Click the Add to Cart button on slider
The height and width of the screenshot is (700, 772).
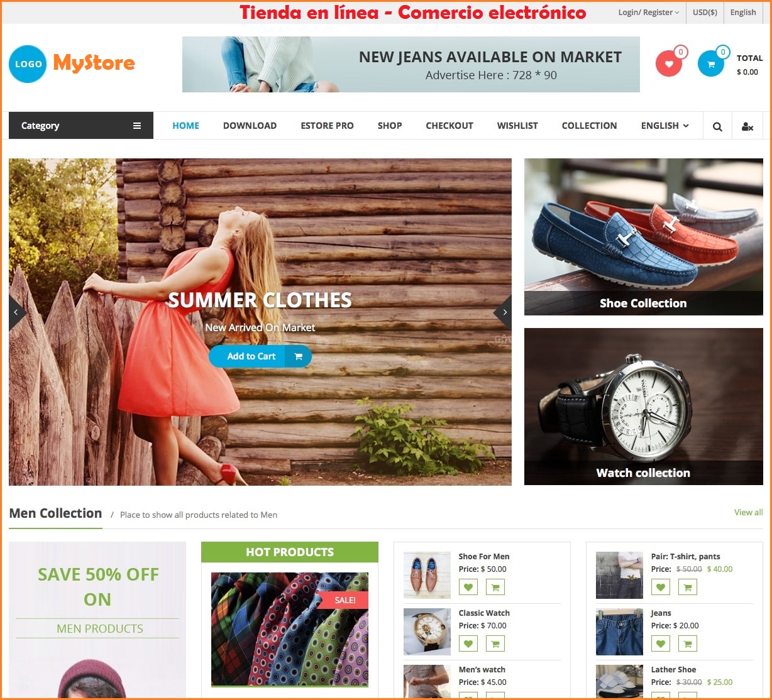[260, 356]
